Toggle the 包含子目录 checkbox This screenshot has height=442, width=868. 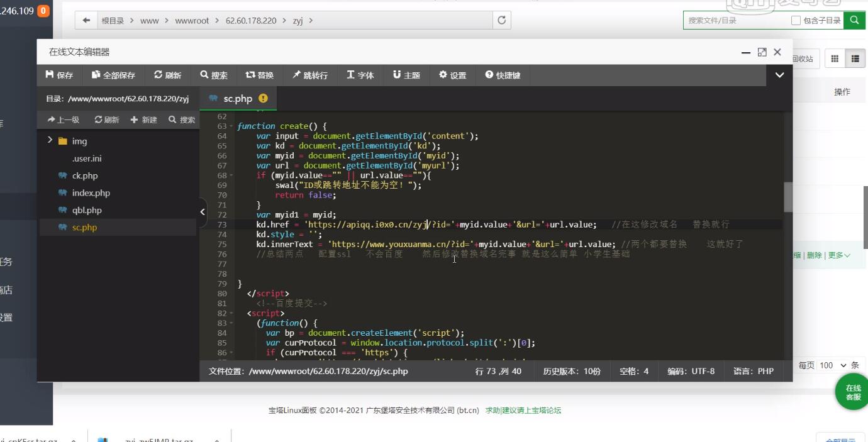coord(796,20)
